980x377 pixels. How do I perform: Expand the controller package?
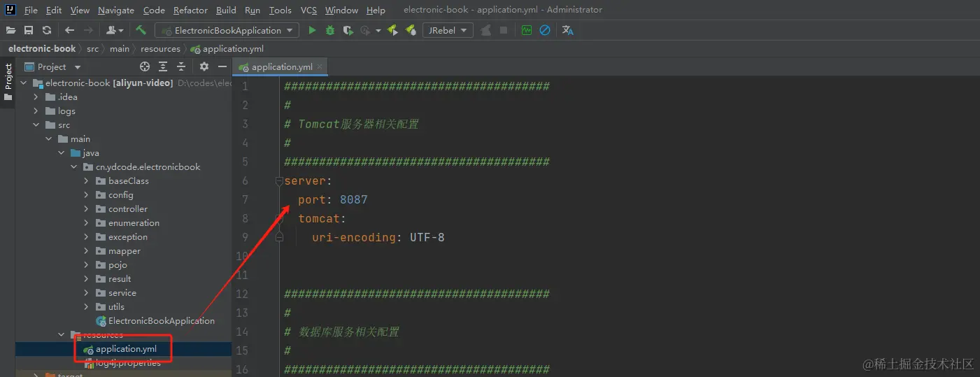tap(86, 209)
